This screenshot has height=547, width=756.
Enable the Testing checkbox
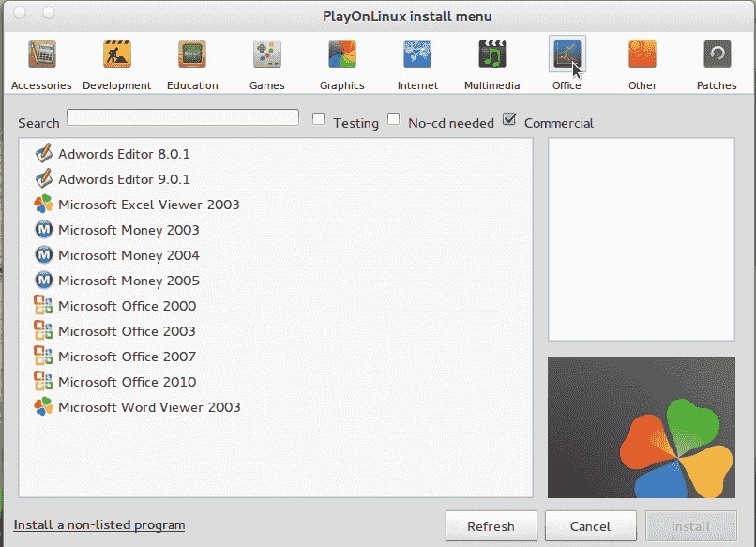(318, 118)
